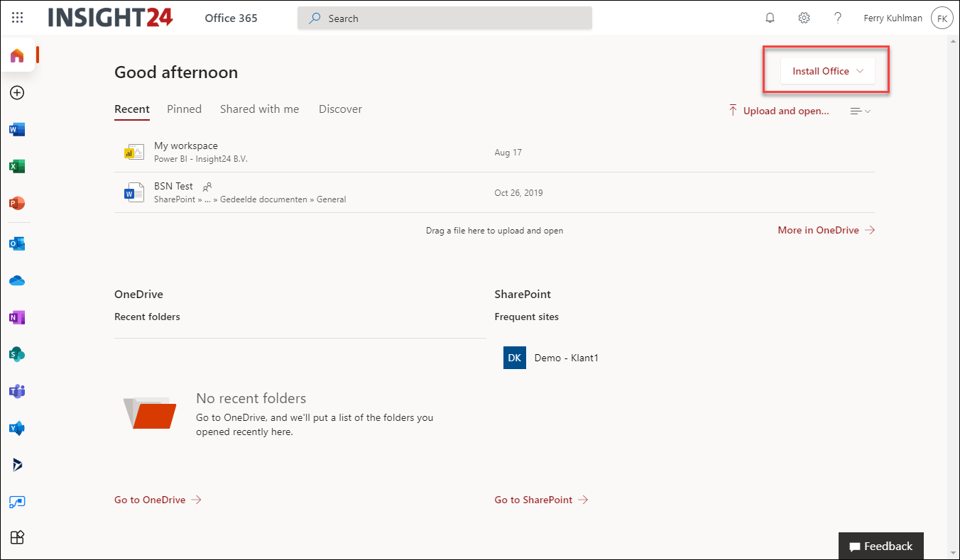The width and height of the screenshot is (960, 560).
Task: Click the Office 365 header link
Action: (231, 18)
